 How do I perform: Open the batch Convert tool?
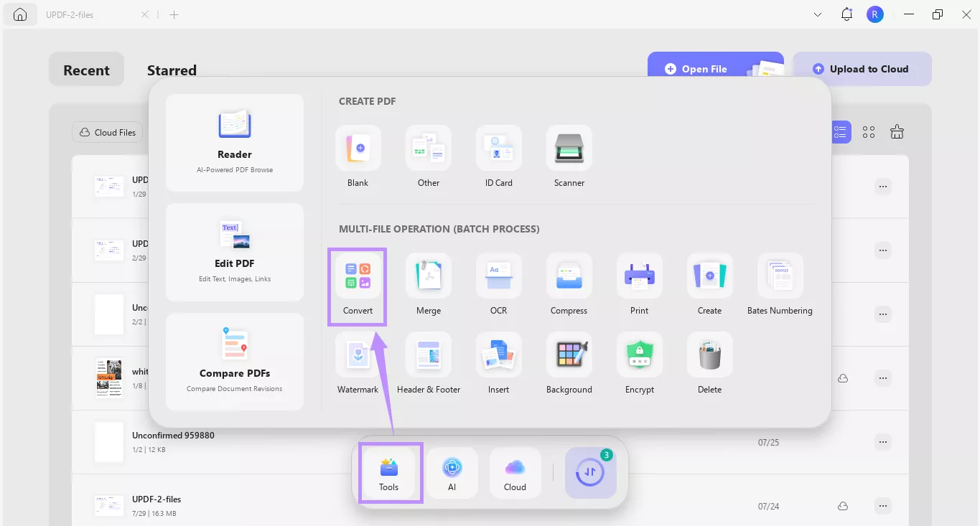(x=358, y=285)
